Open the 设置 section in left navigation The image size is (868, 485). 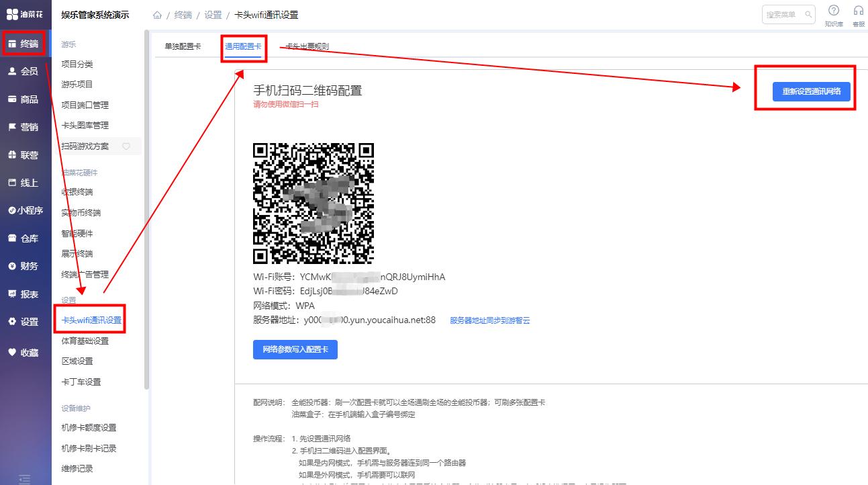(x=24, y=322)
